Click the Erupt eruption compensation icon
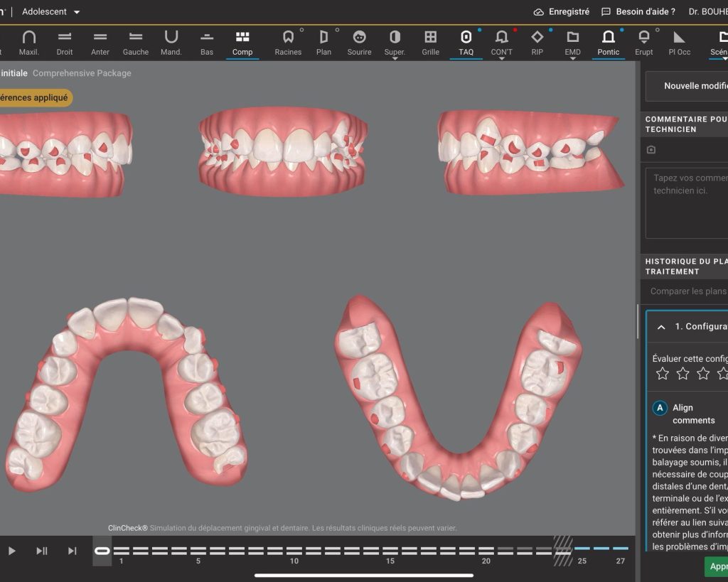This screenshot has width=728, height=582. 643,43
